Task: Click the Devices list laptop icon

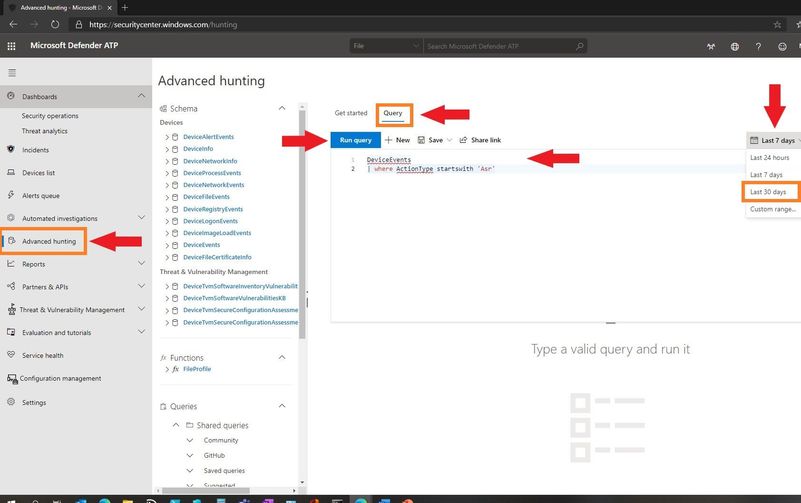Action: tap(11, 172)
